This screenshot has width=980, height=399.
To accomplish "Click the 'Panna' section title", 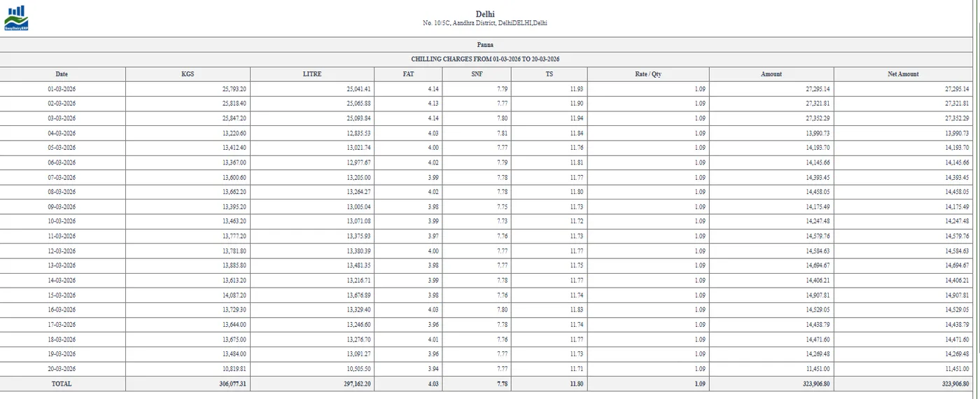I will coord(485,45).
